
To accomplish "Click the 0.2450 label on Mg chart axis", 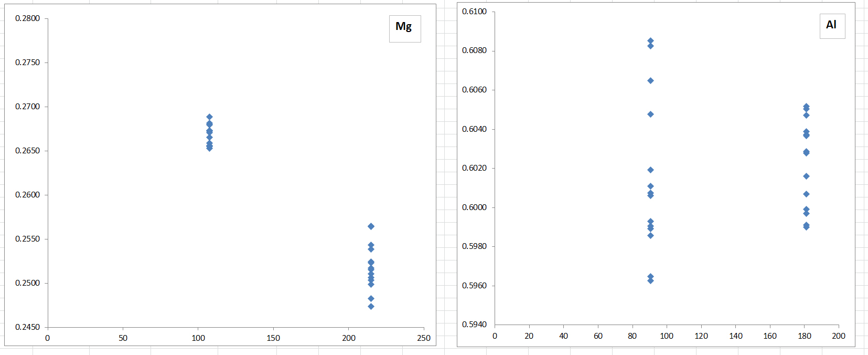I will point(27,327).
